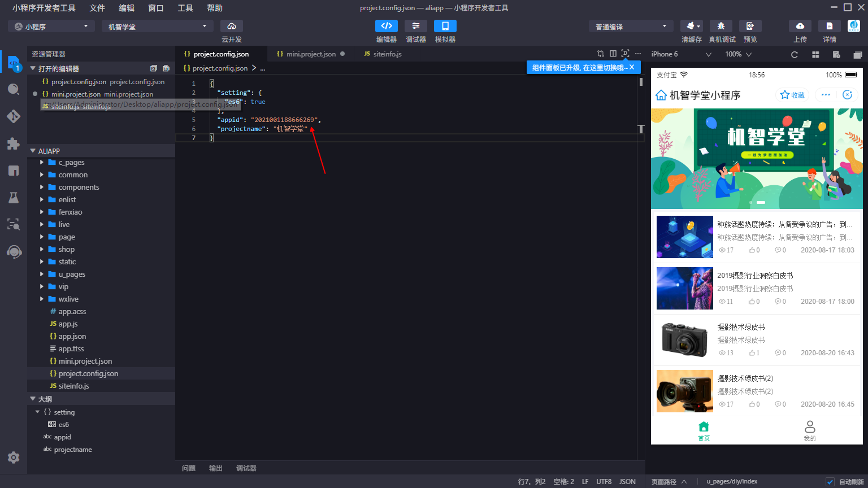Viewport: 868px width, 488px height.
Task: Open the extensions puzzle icon
Action: point(14,143)
